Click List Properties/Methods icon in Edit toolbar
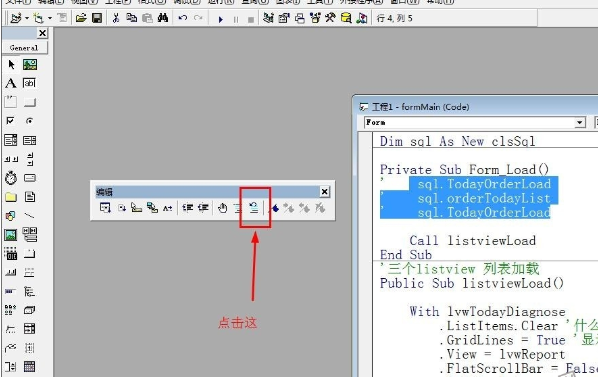 coord(105,208)
